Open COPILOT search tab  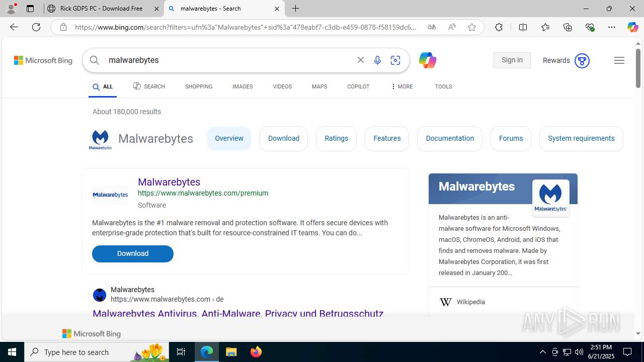point(358,86)
